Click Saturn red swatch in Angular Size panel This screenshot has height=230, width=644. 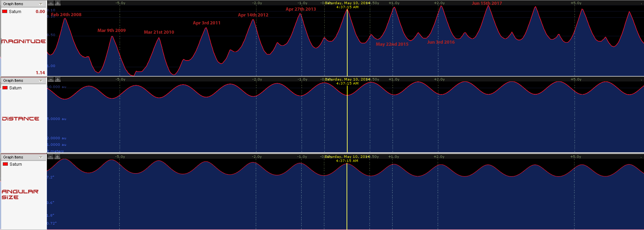[5, 164]
